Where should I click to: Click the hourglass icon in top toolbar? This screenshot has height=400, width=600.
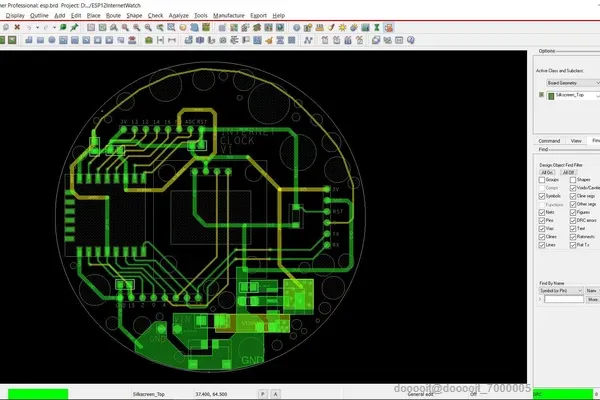(377, 27)
